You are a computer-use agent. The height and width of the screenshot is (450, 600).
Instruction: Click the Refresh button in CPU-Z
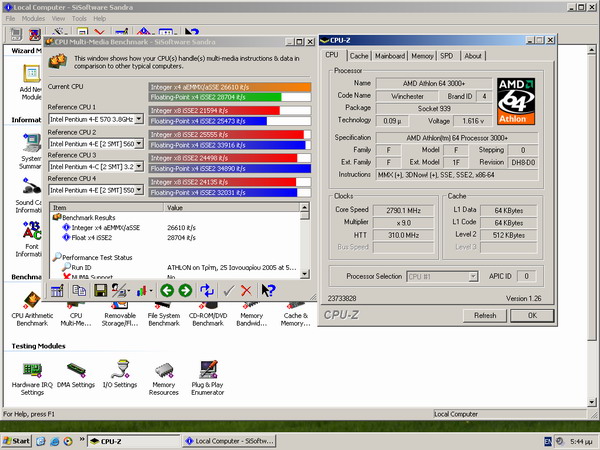[485, 316]
